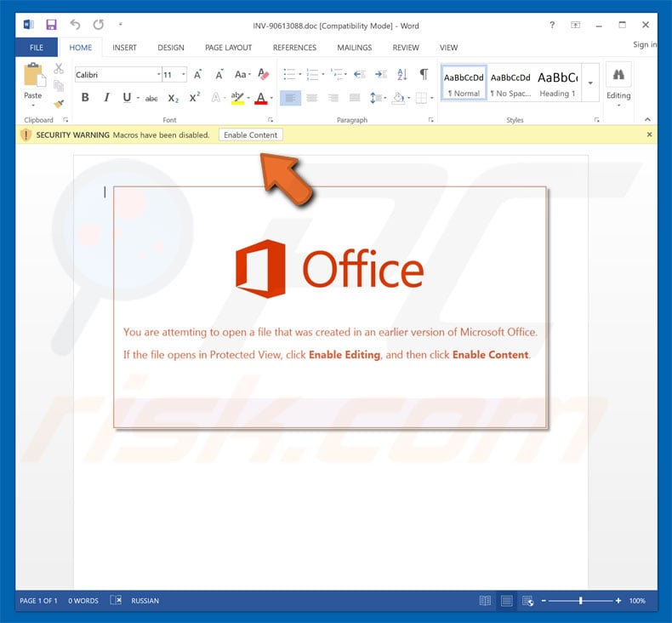The width and height of the screenshot is (672, 623).
Task: Apply the Normal style
Action: point(464,83)
